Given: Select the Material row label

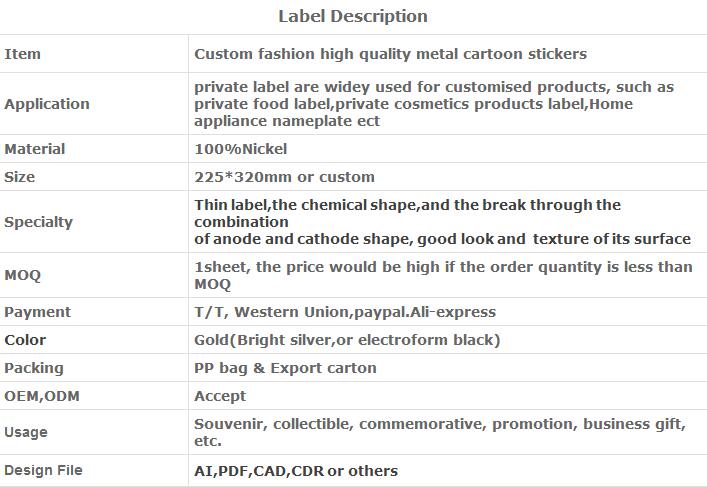Looking at the screenshot, I should coord(35,149).
